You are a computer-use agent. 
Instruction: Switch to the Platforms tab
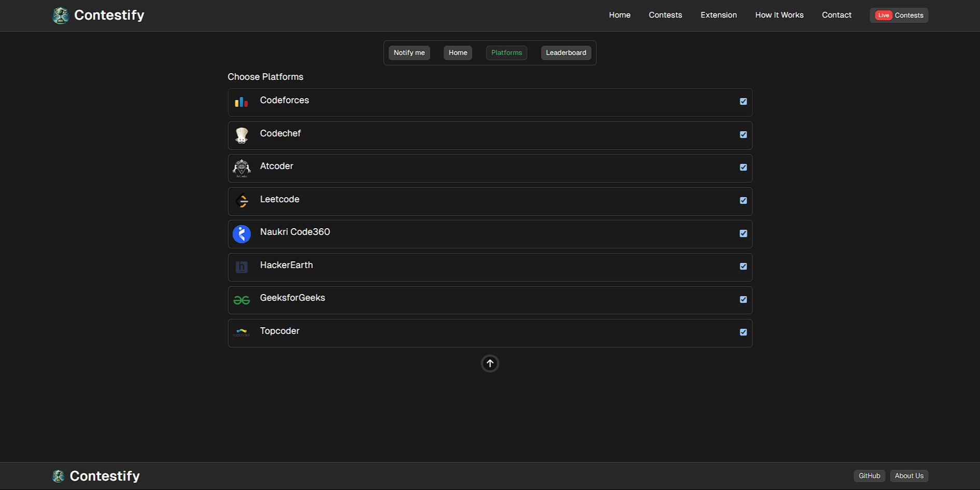(x=506, y=52)
